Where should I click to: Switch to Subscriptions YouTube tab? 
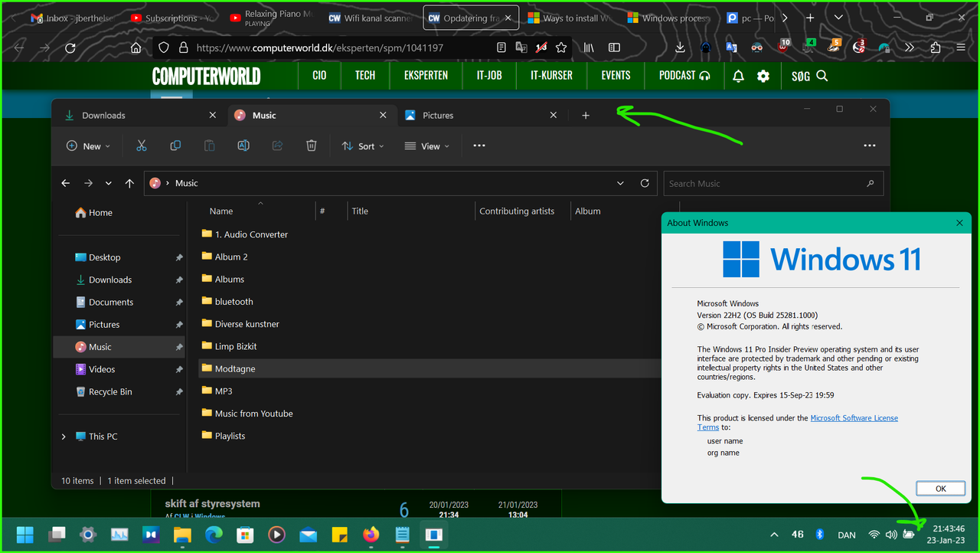pos(170,18)
